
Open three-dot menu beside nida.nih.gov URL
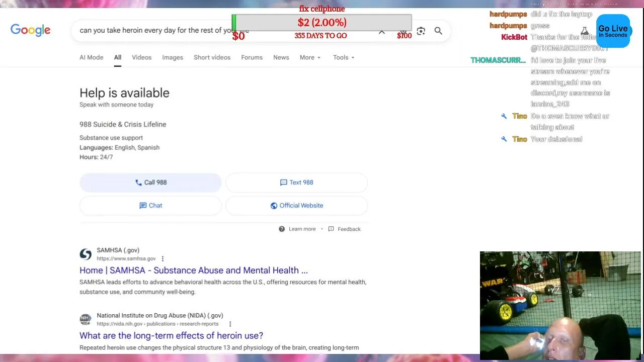pyautogui.click(x=230, y=324)
